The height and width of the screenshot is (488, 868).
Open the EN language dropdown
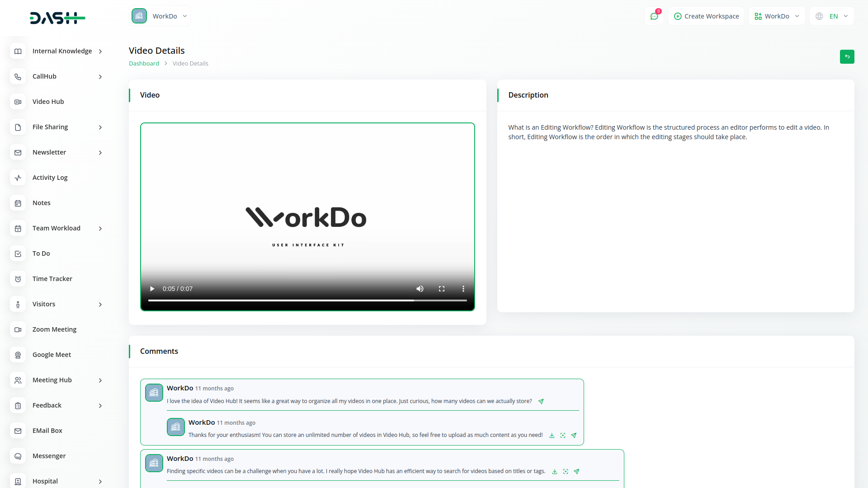(832, 16)
